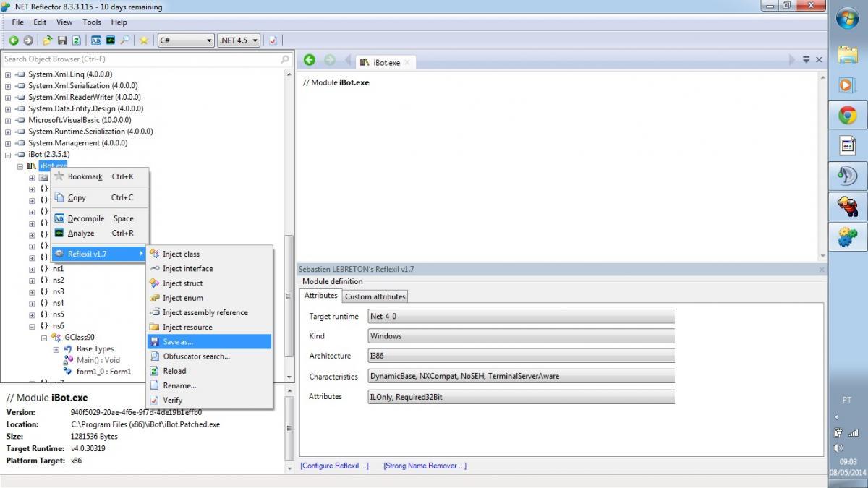Click the Decompile AB toolbar icon
This screenshot has width=868, height=488.
[96, 40]
